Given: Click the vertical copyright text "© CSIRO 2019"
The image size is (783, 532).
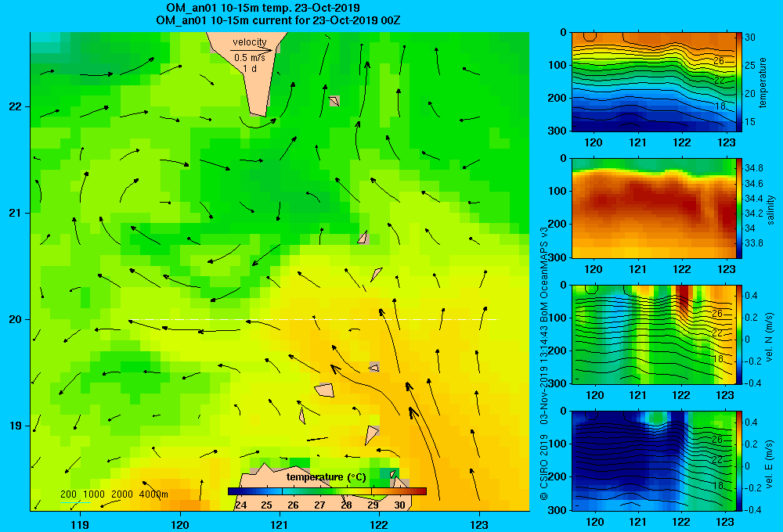Looking at the screenshot, I should tap(544, 467).
